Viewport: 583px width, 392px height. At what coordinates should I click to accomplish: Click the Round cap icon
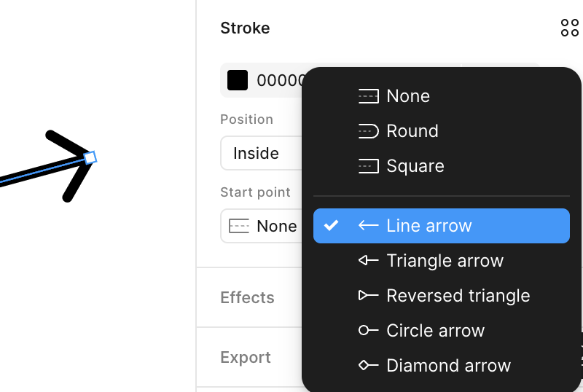click(368, 131)
